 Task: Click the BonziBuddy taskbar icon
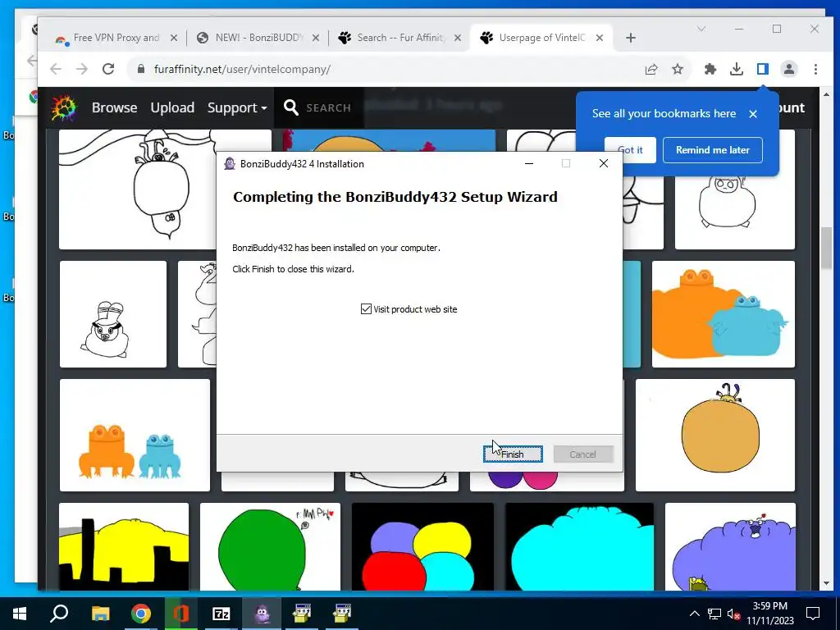[262, 614]
